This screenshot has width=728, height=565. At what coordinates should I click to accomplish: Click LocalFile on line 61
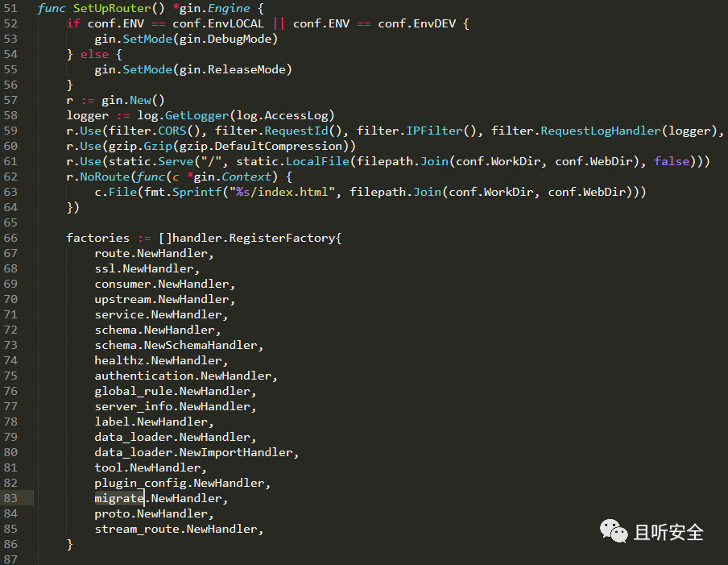(x=317, y=162)
